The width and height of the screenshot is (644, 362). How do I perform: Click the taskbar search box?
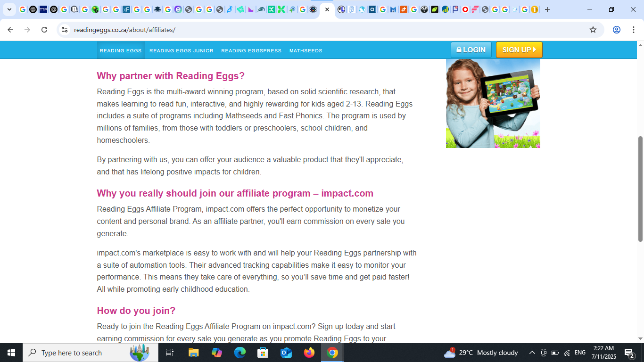tap(90, 353)
